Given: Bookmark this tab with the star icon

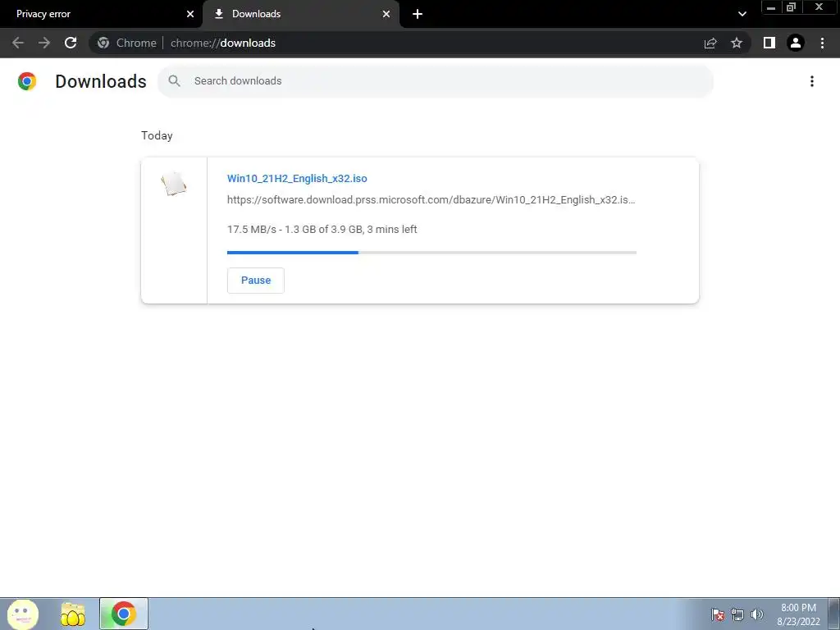Looking at the screenshot, I should tap(737, 43).
